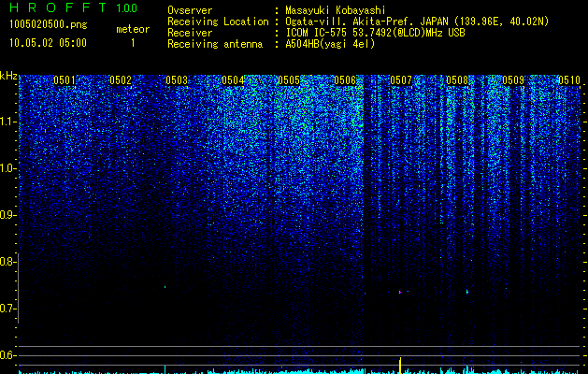Click the meteor label
Screen dimensions: 588x374
[133, 29]
